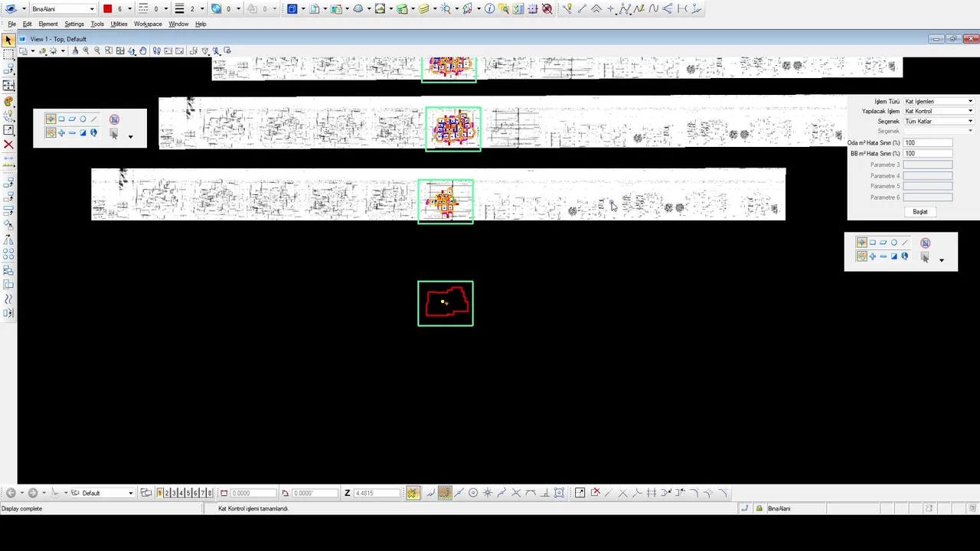Viewport: 980px width, 551px height.
Task: Click the Başlat button
Action: 920,212
